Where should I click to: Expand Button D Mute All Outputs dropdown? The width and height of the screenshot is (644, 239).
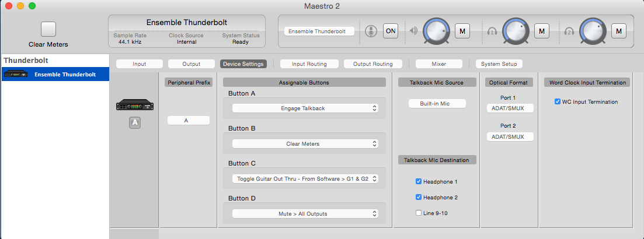(x=305, y=214)
